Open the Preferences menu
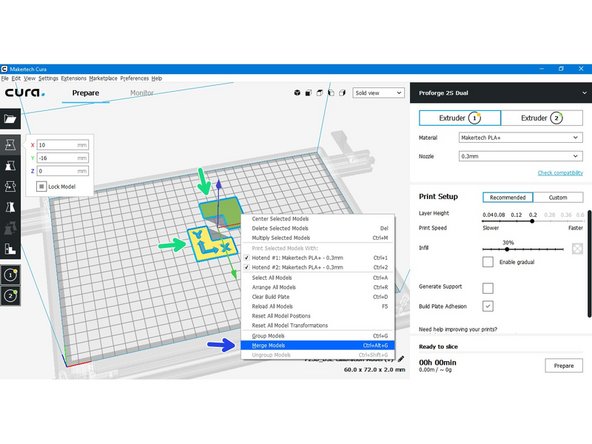Screen dimensions: 592x444 click(134, 79)
